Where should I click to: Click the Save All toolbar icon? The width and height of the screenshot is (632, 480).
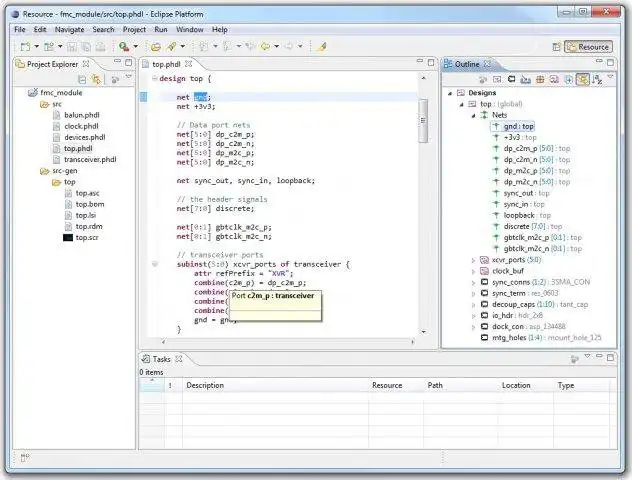pos(86,47)
